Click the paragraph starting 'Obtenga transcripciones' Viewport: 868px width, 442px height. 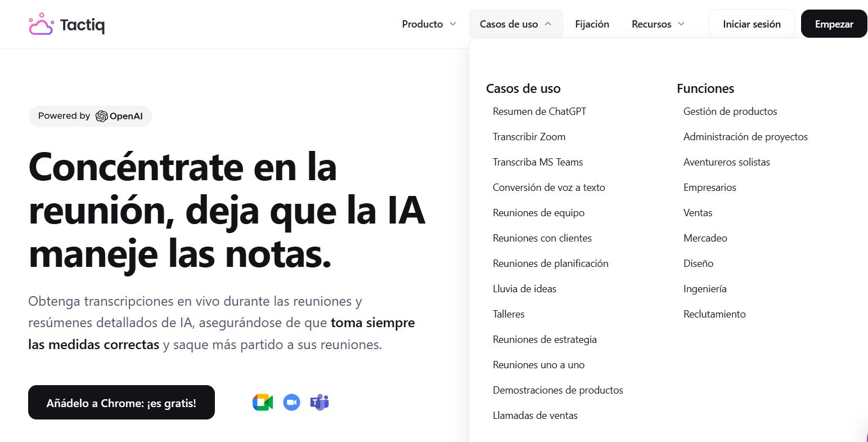[222, 323]
